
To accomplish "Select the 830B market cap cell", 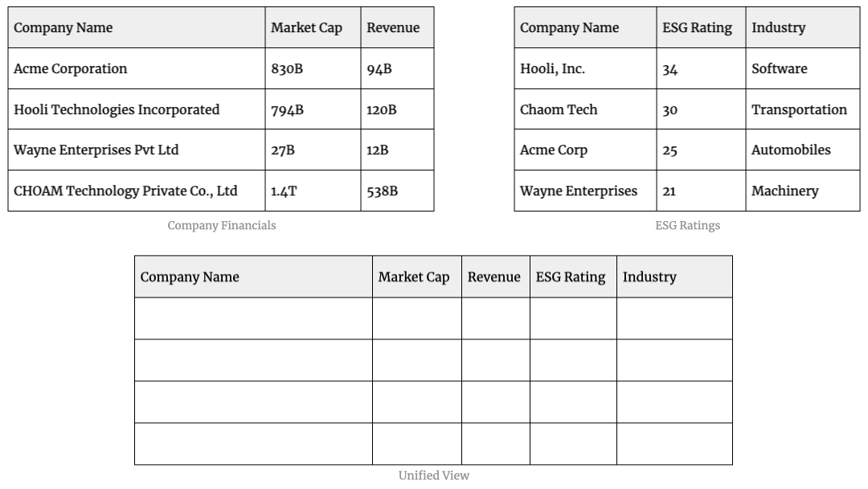I will (313, 68).
